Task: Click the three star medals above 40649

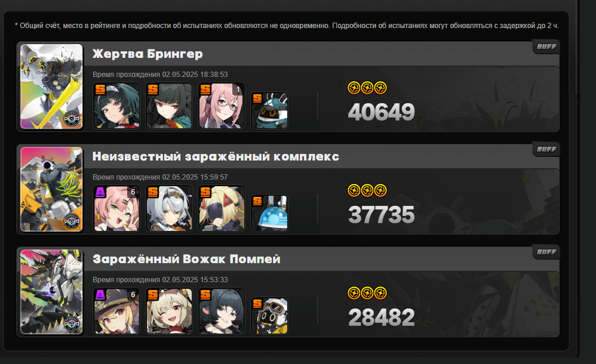Action: tap(367, 88)
